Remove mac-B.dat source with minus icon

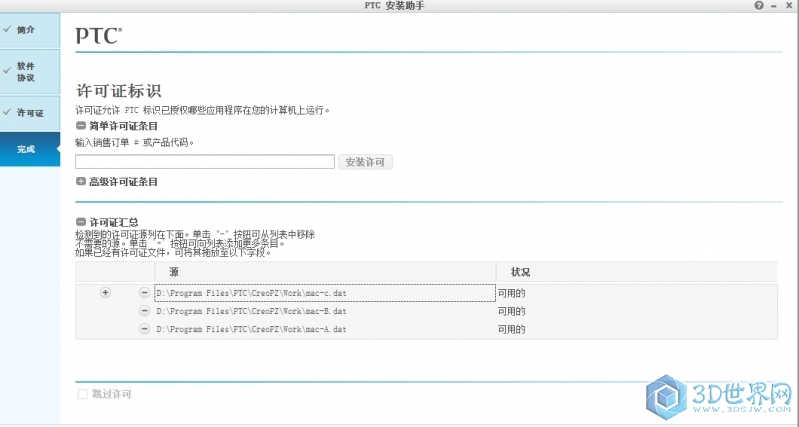point(145,311)
